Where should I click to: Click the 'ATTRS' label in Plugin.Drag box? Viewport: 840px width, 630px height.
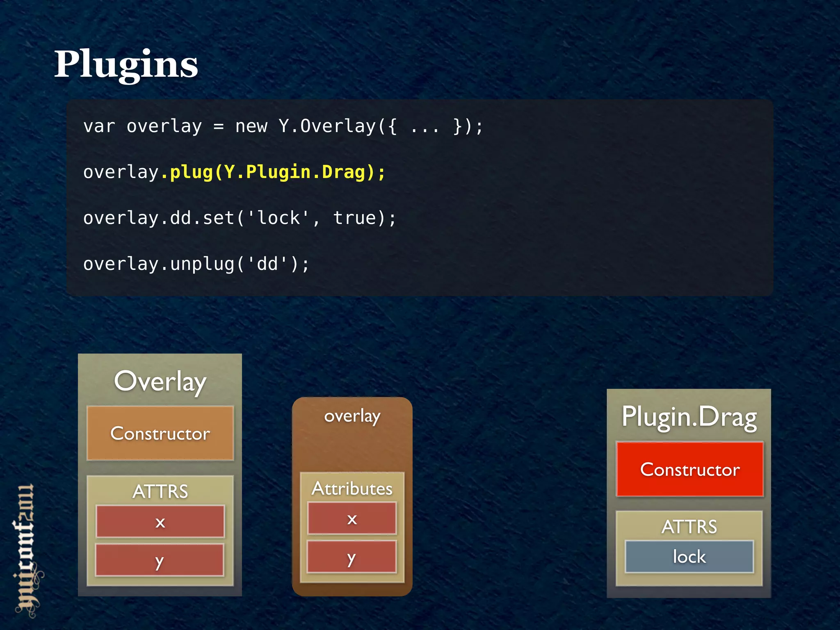tap(689, 526)
